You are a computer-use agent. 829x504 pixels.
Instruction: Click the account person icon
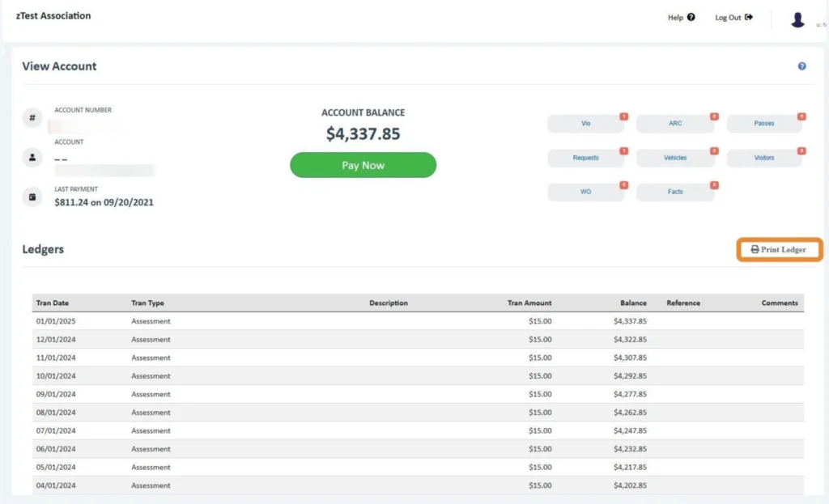(32, 158)
